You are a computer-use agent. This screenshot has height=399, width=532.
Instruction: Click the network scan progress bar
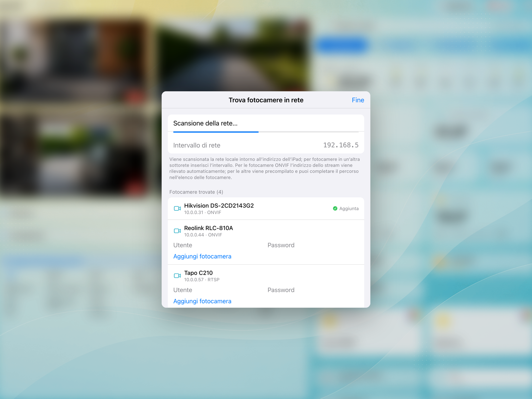point(266,132)
